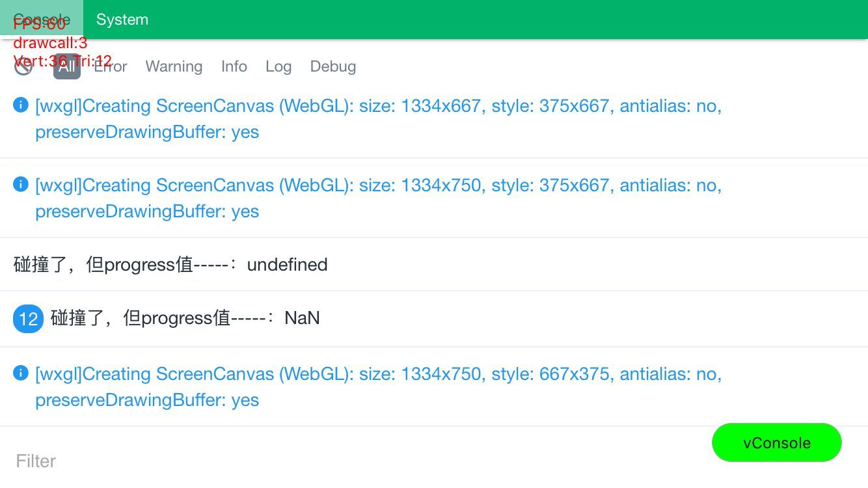Filter logs by Error level
The height and width of the screenshot is (488, 868).
pyautogui.click(x=111, y=66)
